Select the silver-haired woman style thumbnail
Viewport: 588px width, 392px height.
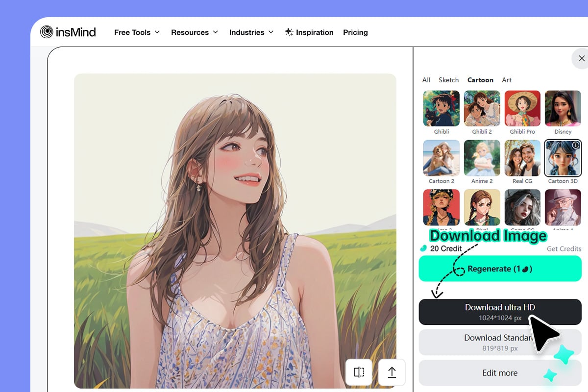coord(522,207)
